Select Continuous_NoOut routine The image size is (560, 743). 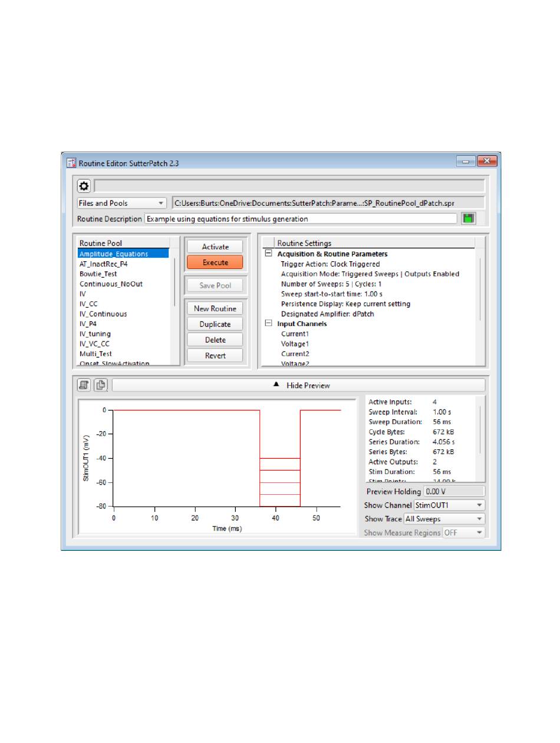pyautogui.click(x=111, y=284)
